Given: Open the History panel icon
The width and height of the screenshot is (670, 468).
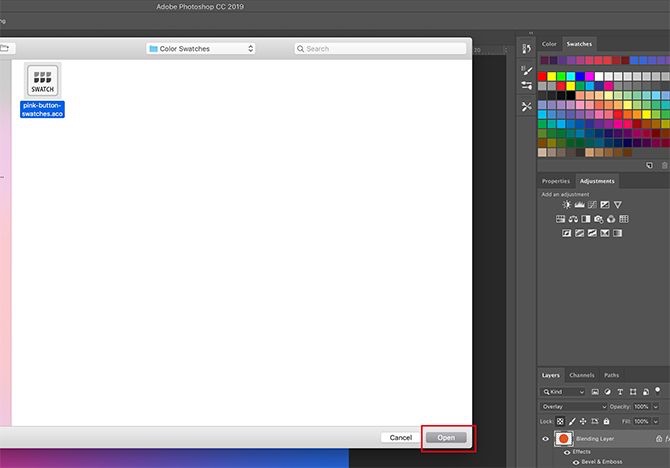Looking at the screenshot, I should (x=527, y=48).
